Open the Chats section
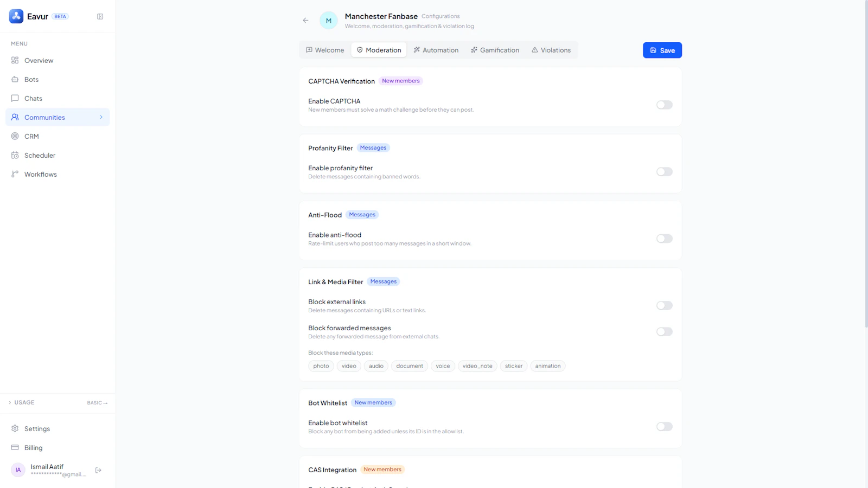 tap(58, 98)
